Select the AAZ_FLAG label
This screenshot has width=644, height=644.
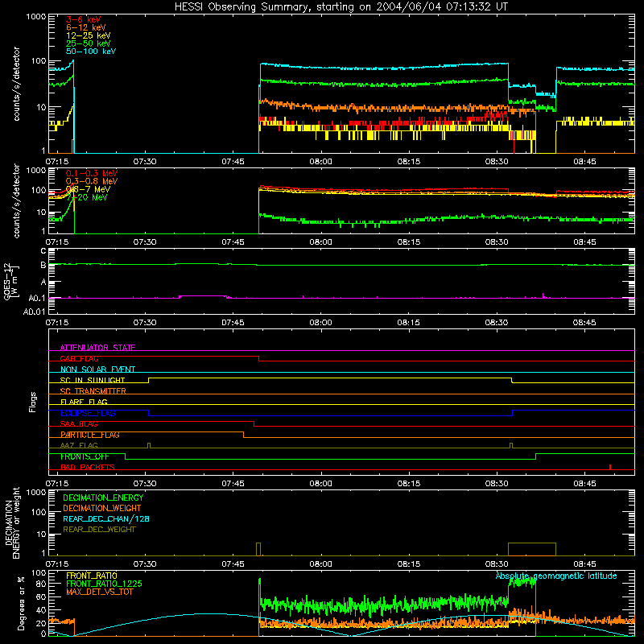[79, 445]
